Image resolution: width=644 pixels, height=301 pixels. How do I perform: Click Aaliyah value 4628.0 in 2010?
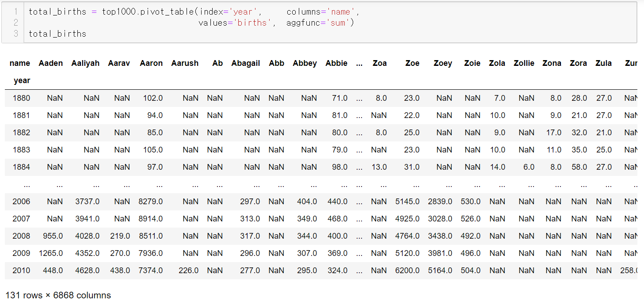point(88,271)
